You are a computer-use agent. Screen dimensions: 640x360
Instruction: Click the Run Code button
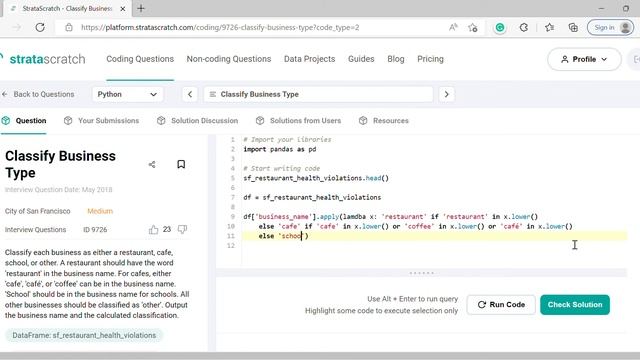(501, 305)
